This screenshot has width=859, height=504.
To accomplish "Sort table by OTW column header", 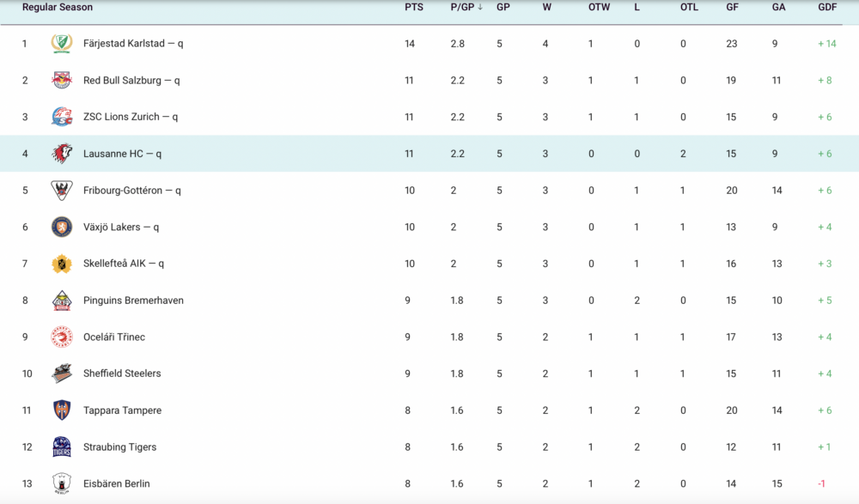I will pos(599,7).
